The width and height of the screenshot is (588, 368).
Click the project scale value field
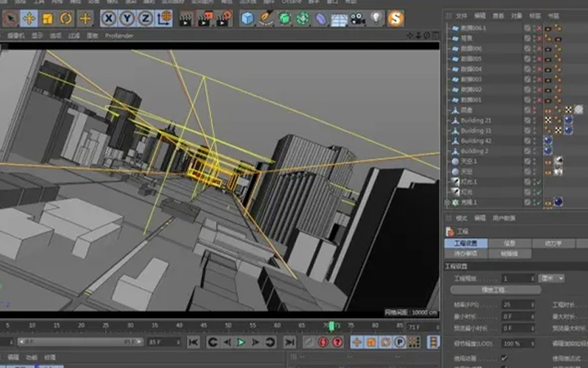(x=518, y=279)
